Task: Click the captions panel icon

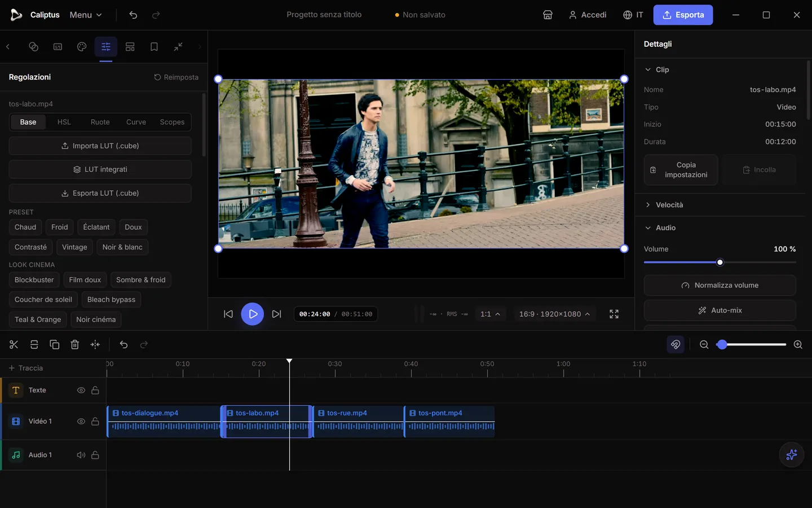Action: (x=58, y=47)
